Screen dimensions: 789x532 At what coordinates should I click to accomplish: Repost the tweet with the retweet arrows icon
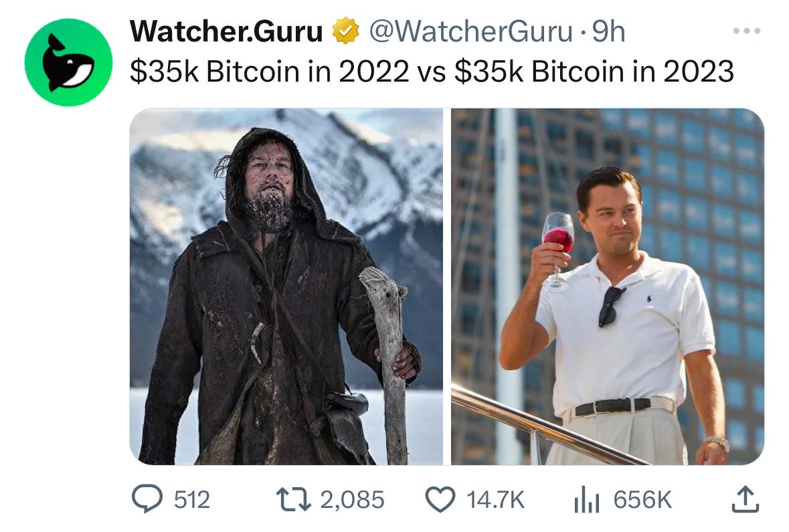pyautogui.click(x=294, y=499)
